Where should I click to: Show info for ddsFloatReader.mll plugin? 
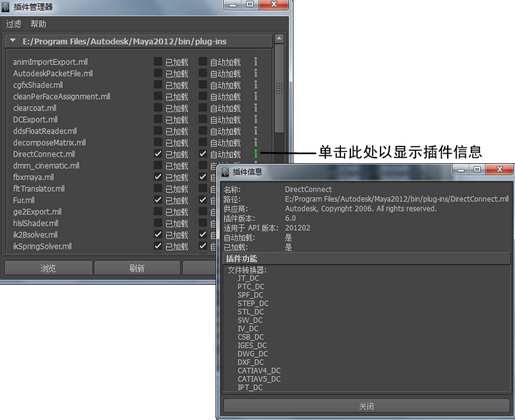(x=256, y=131)
